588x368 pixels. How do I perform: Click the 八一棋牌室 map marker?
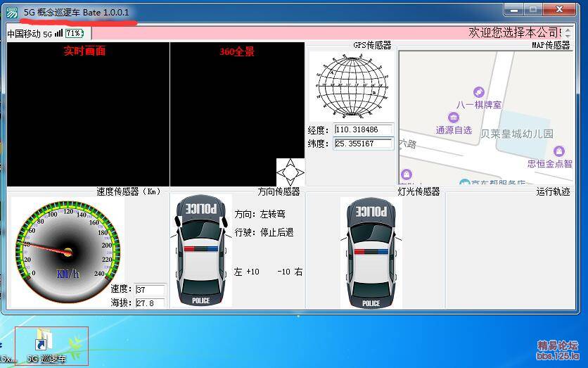[479, 91]
